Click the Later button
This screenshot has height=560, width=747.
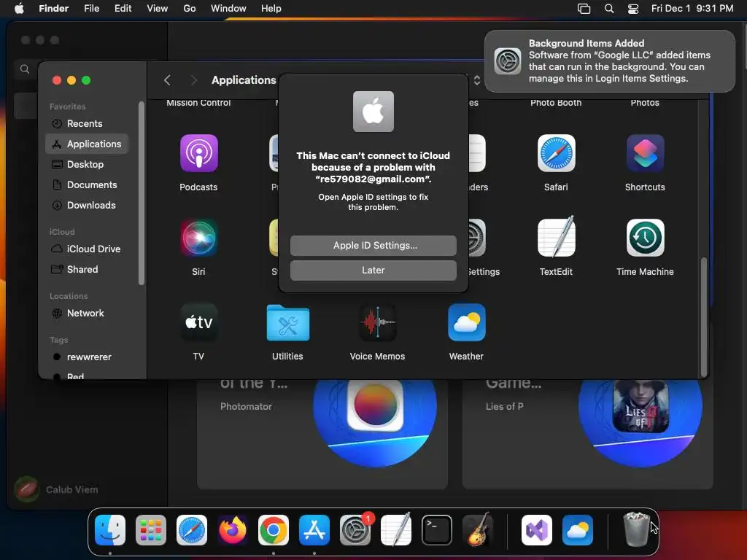click(373, 270)
